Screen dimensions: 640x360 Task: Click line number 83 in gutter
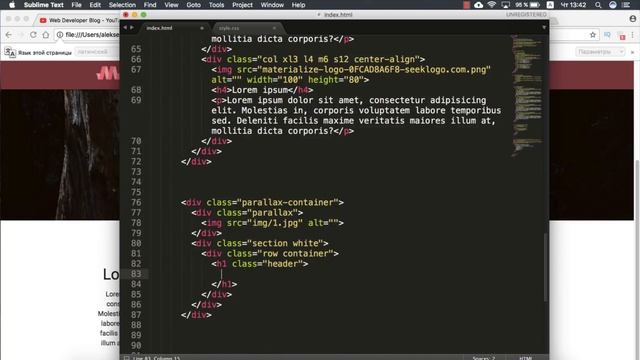[x=136, y=274]
